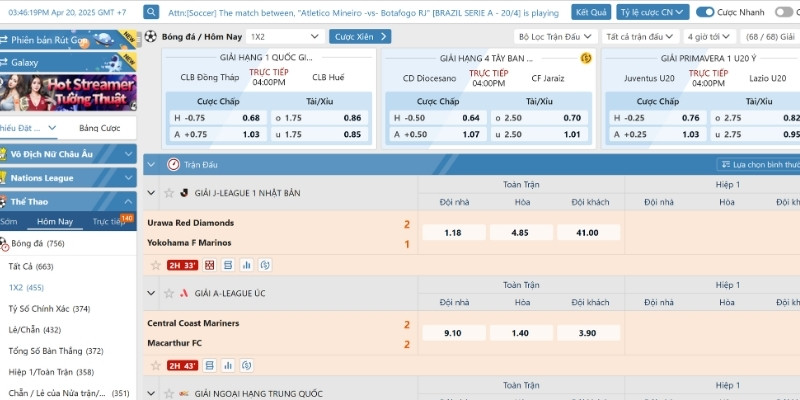Select Hiệp 1/Toàn Trận market
The image size is (800, 400).
click(x=51, y=372)
